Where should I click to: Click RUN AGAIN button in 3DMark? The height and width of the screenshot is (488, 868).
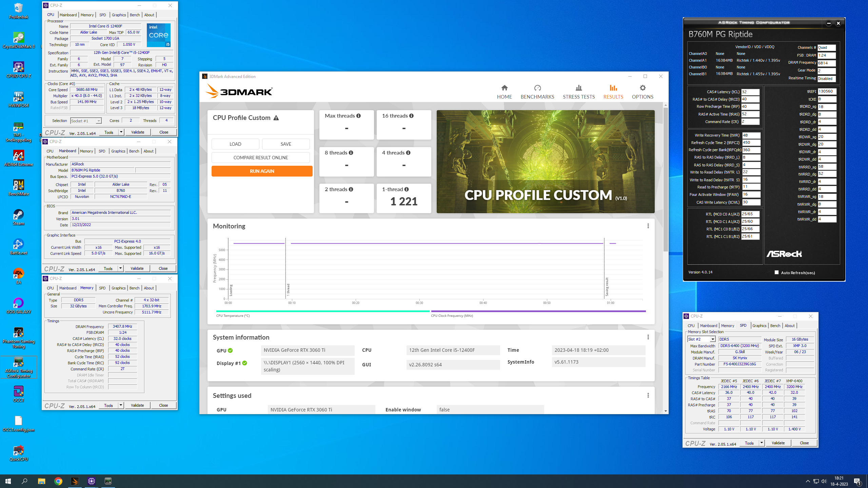[x=262, y=171]
